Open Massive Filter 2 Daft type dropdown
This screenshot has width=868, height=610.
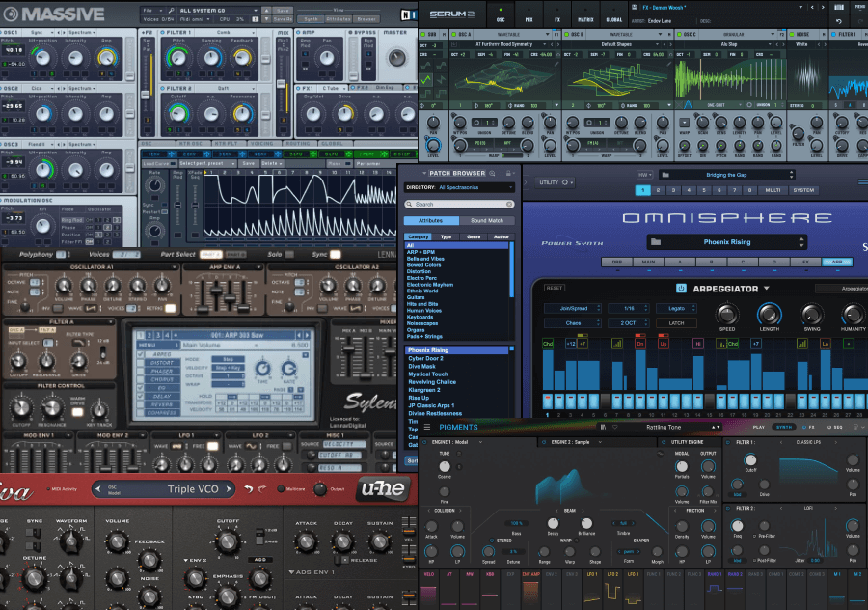(224, 88)
